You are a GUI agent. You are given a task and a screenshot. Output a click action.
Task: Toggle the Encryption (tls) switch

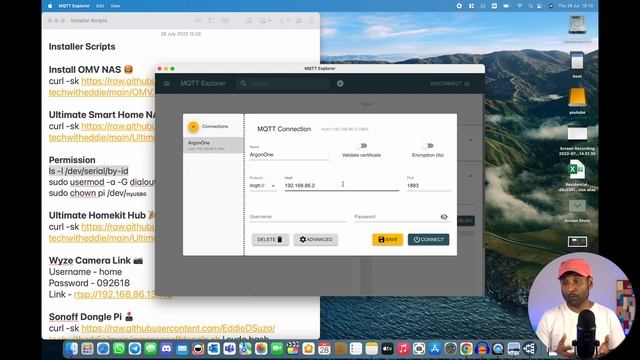coord(428,146)
